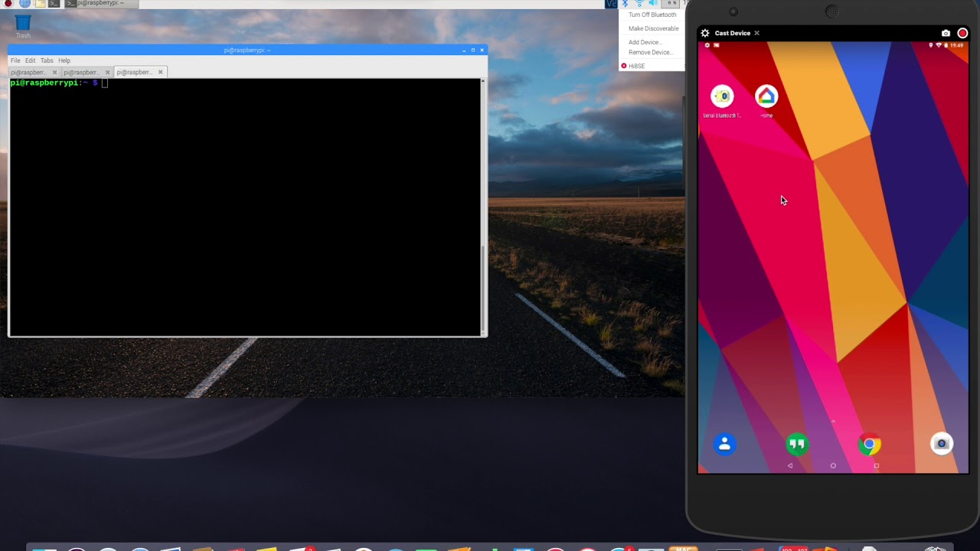This screenshot has width=980, height=551.
Task: Open the Camera app in phone dock
Action: coord(942,444)
